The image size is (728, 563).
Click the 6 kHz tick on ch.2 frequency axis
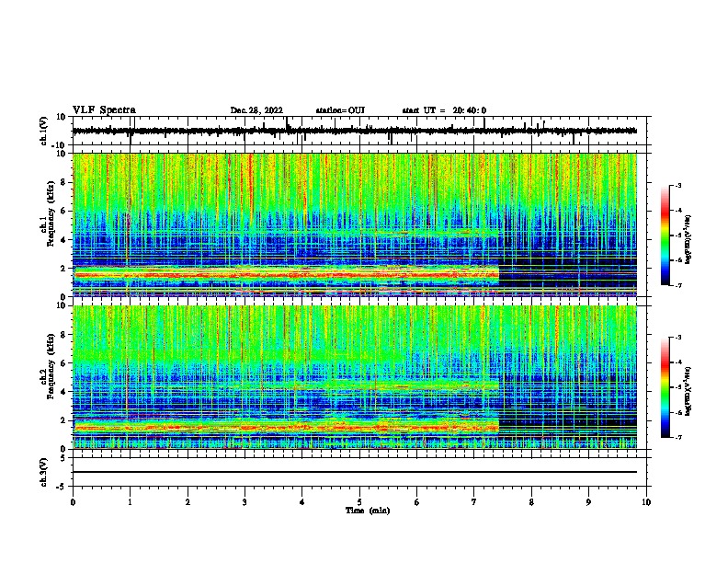[63, 363]
